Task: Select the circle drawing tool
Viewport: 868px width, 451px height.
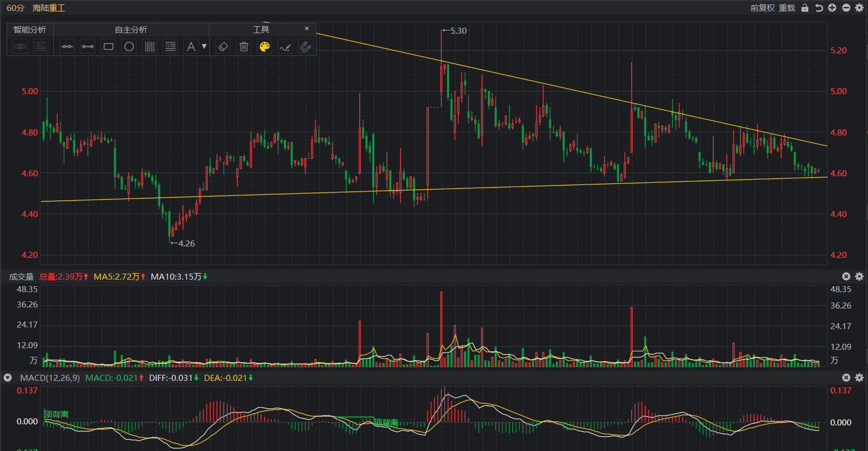Action: coord(129,47)
